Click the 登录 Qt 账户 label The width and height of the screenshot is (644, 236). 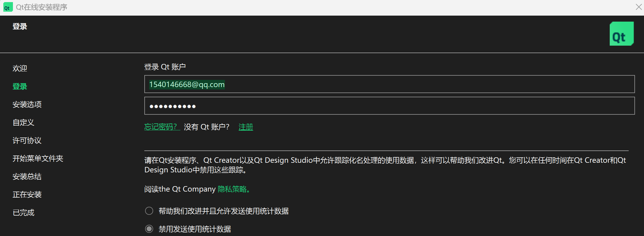pyautogui.click(x=165, y=67)
